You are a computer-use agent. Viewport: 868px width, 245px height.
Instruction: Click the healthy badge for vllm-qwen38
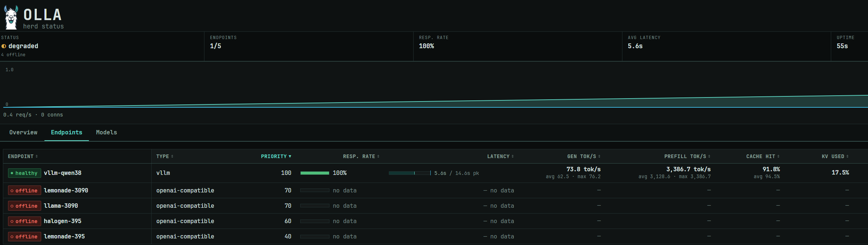click(24, 173)
